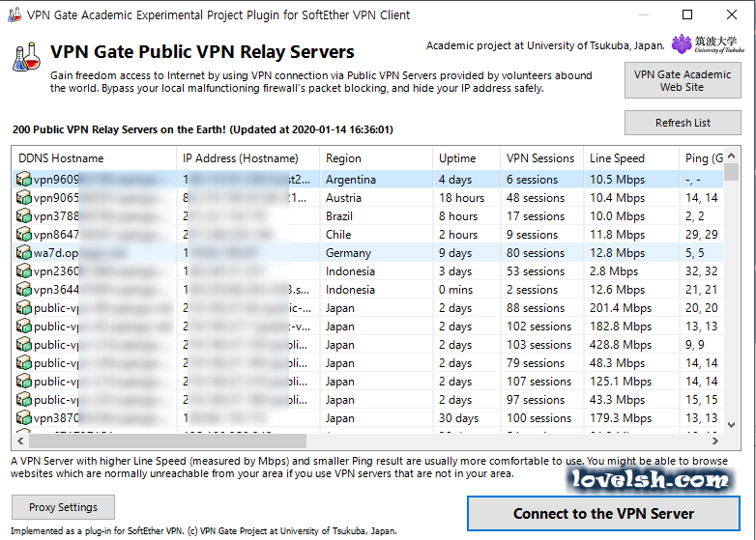Click server icon of wa7d Germany row
756x540 pixels.
pyautogui.click(x=24, y=252)
